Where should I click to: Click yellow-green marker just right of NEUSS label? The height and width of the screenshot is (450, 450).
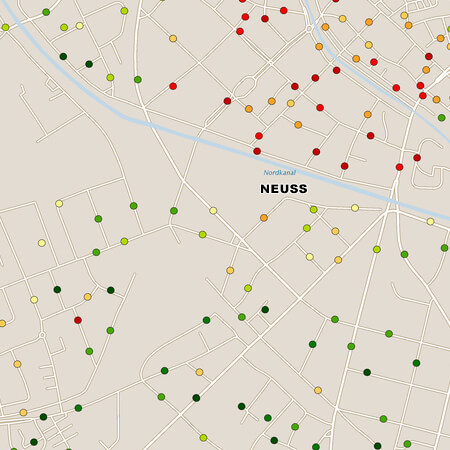[x=314, y=210]
